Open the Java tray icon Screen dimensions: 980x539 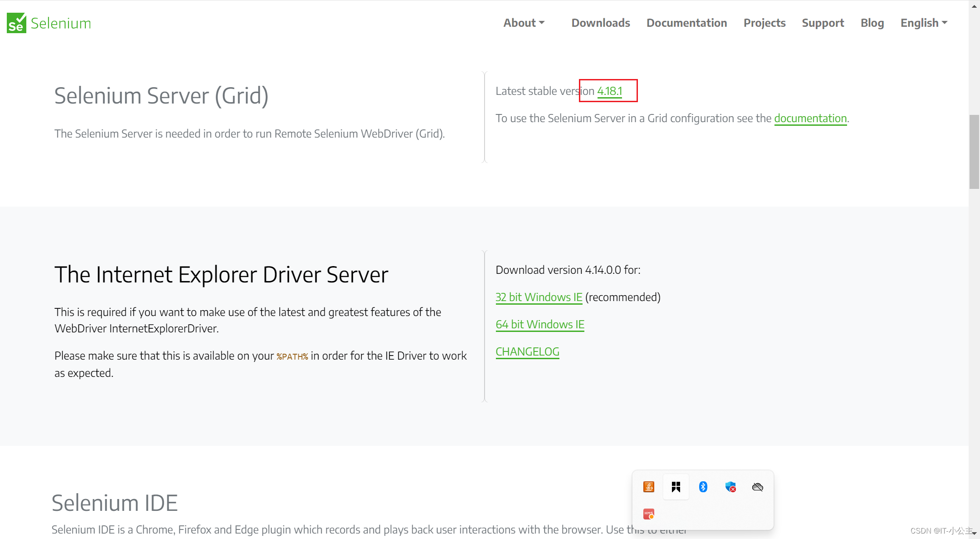pyautogui.click(x=649, y=487)
